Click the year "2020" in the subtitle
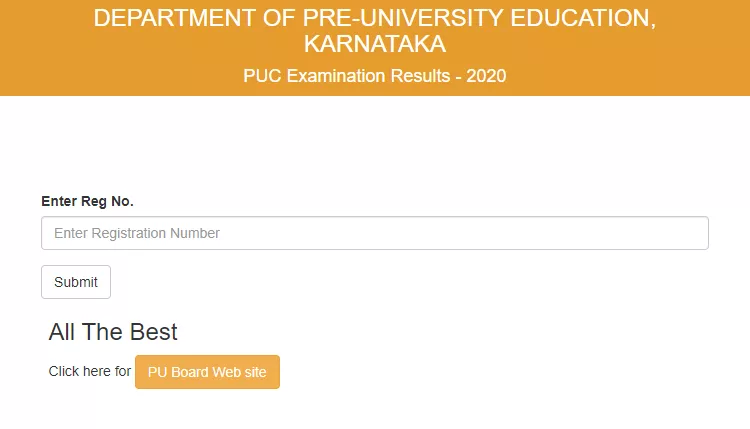Image resolution: width=750 pixels, height=429 pixels. pyautogui.click(x=487, y=76)
